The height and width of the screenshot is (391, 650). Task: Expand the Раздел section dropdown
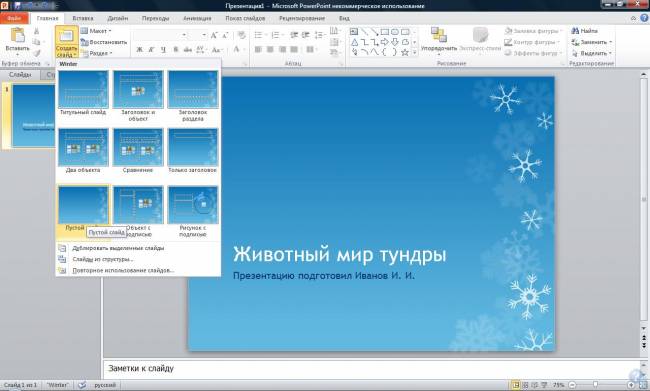pos(96,53)
